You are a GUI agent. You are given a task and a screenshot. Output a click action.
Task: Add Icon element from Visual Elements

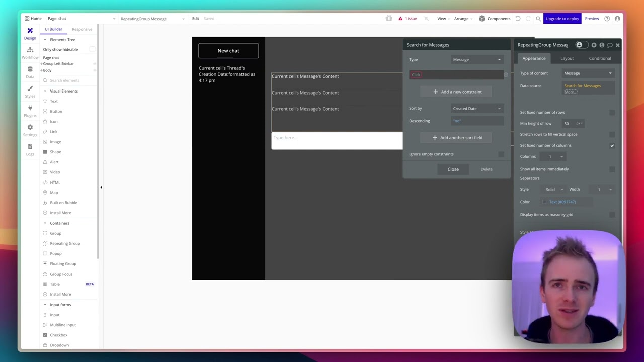[x=54, y=121]
